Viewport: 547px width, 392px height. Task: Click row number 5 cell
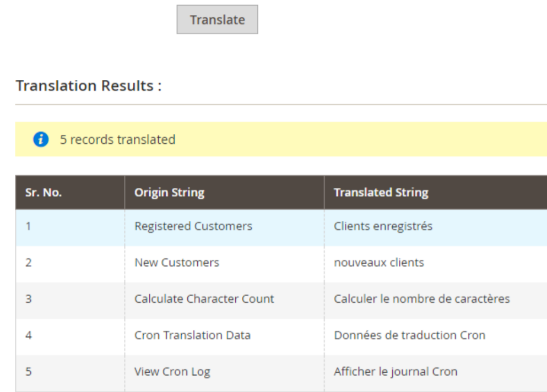29,372
